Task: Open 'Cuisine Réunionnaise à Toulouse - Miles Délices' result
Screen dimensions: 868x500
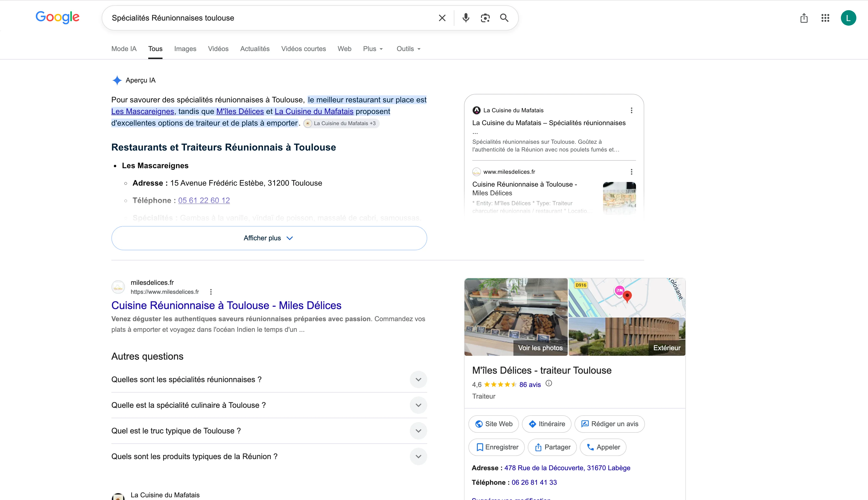Action: point(226,305)
